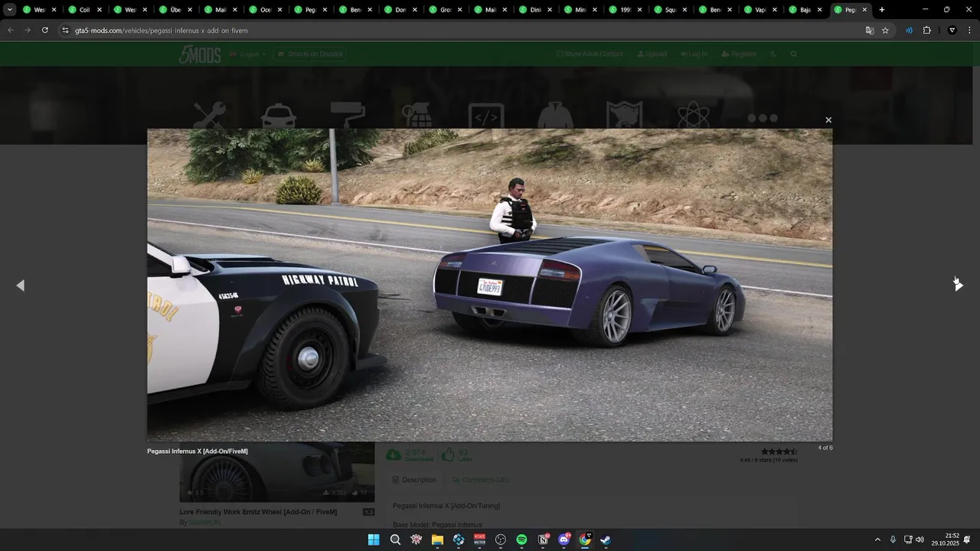Open the Extensions puzzle icon

pyautogui.click(x=926, y=31)
